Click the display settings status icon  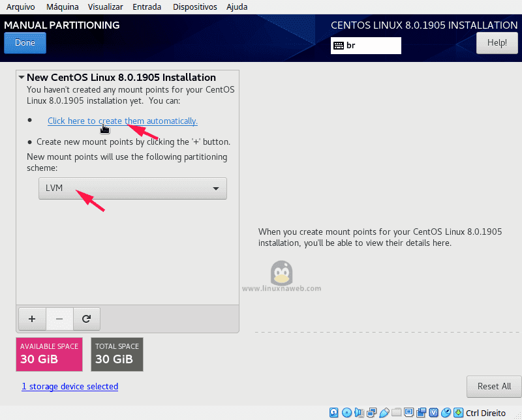pyautogui.click(x=408, y=413)
